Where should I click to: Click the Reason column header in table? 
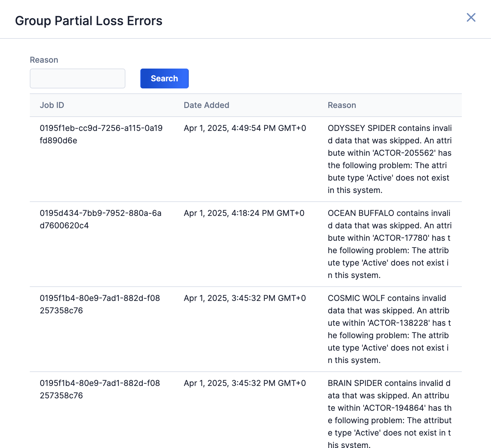342,105
